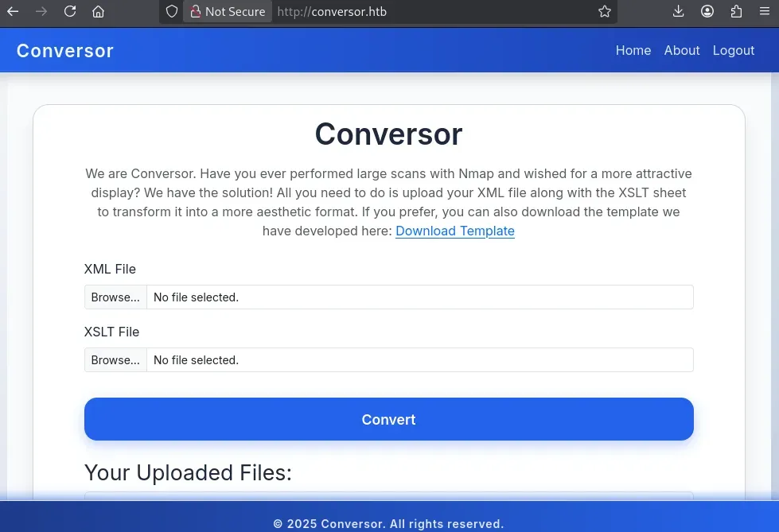Browse for an XML File
779x532 pixels.
[115, 297]
